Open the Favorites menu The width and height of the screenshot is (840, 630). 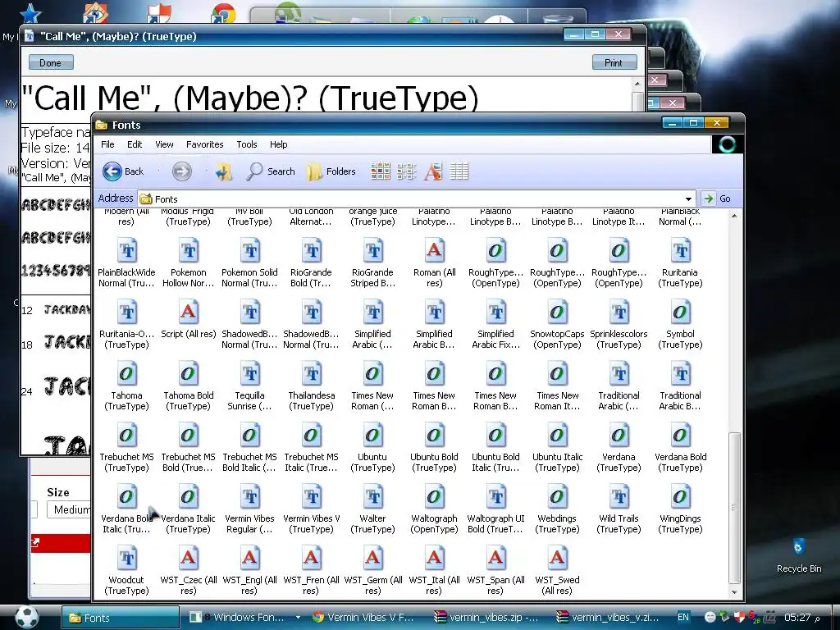tap(204, 144)
